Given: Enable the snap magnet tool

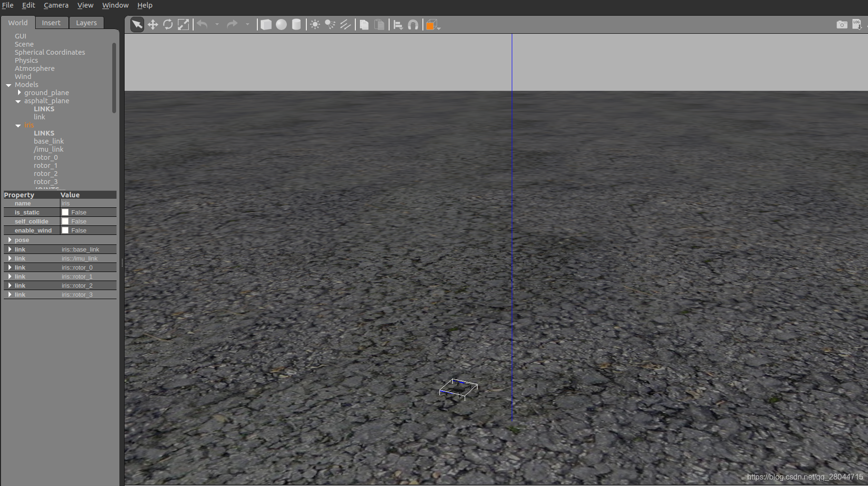Looking at the screenshot, I should [413, 25].
